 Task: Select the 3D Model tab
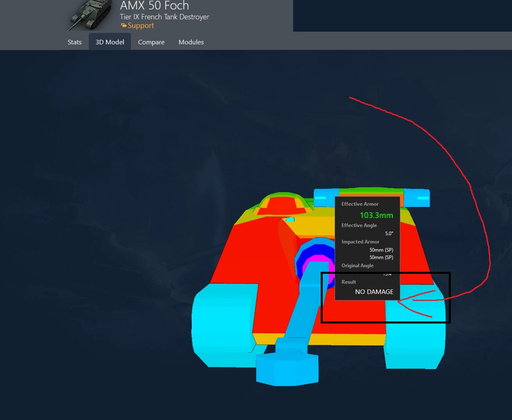click(110, 42)
